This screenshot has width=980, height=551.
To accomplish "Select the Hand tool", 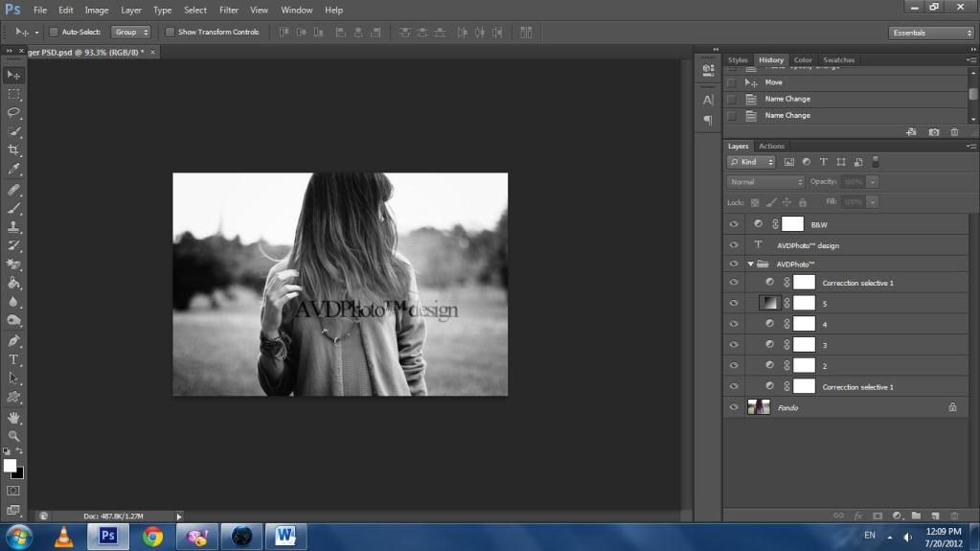I will pyautogui.click(x=13, y=418).
